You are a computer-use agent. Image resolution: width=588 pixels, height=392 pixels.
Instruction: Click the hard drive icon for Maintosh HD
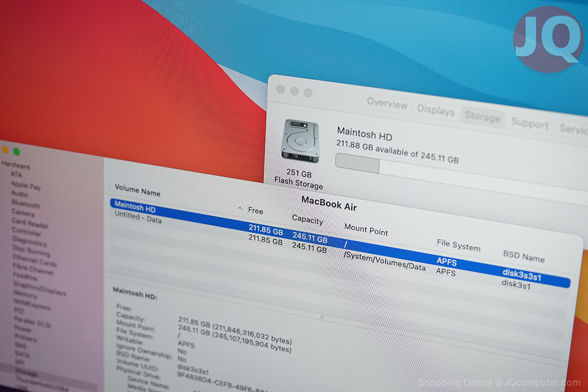[300, 141]
